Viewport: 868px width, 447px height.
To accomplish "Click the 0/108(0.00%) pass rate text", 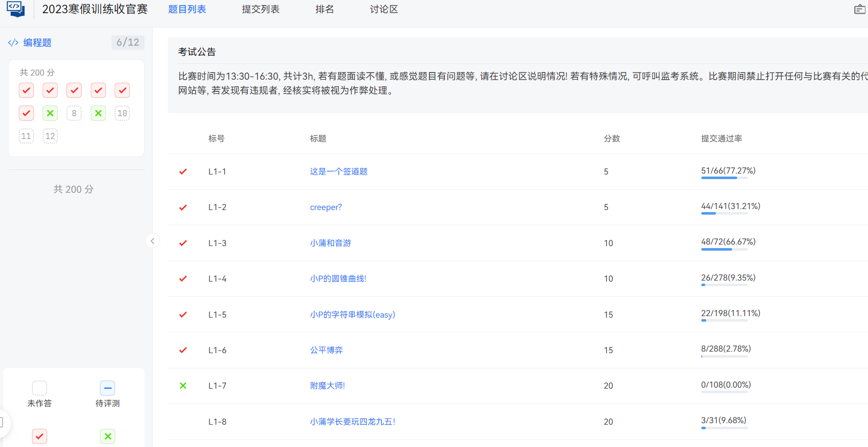I will click(726, 385).
